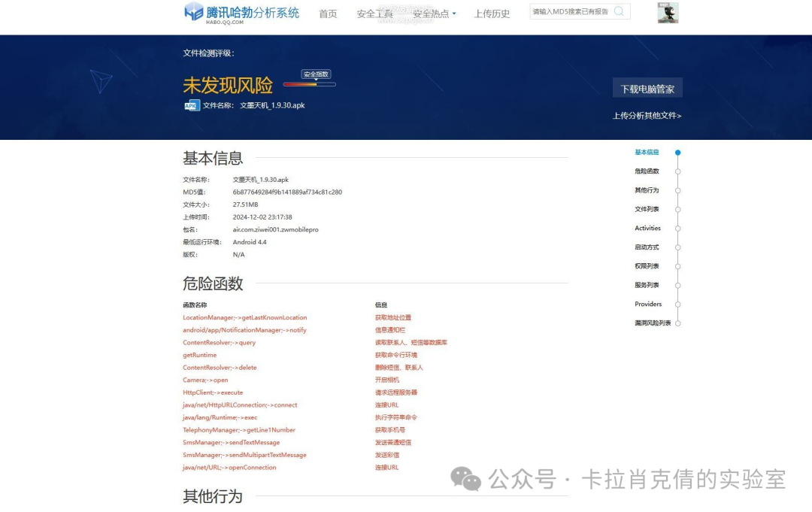Image resolution: width=812 pixels, height=512 pixels.
Task: Expand the 安全热点 dropdown menu
Action: (x=435, y=14)
